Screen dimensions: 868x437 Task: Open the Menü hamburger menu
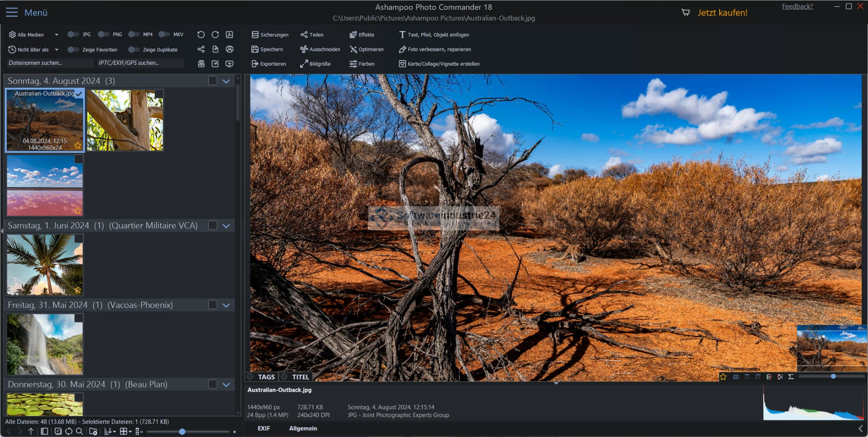click(x=12, y=12)
